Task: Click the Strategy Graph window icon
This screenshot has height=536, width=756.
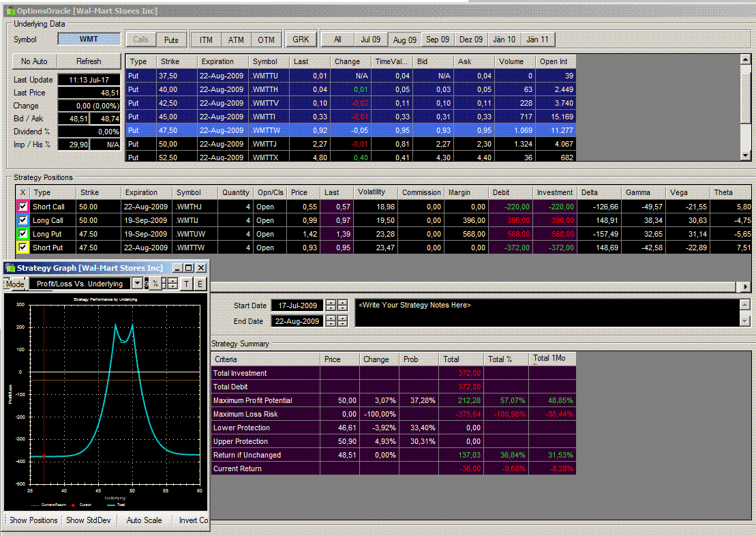Action: pos(9,268)
